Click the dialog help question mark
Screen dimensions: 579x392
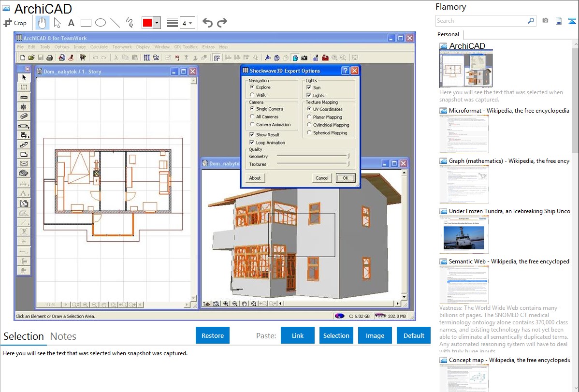(345, 71)
